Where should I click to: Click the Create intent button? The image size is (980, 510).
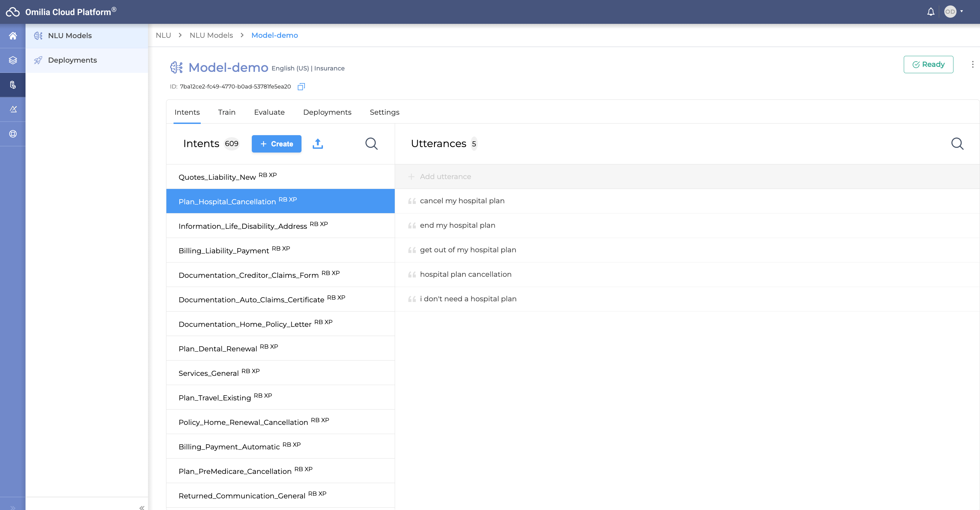click(x=277, y=144)
